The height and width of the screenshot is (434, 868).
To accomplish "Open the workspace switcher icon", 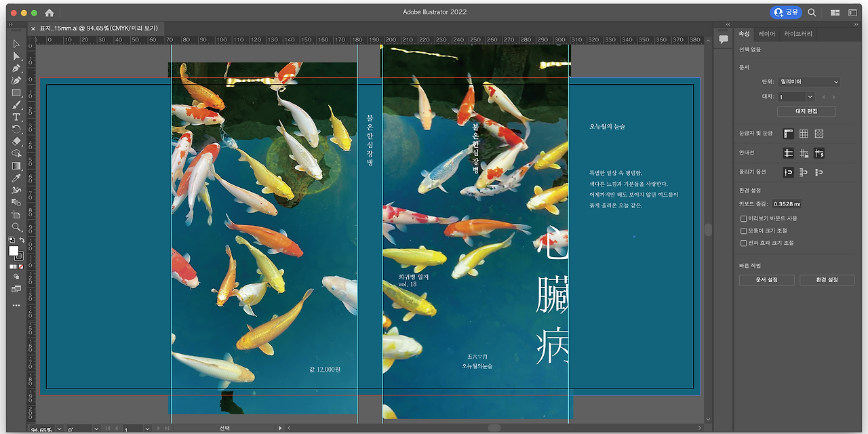I will [x=852, y=12].
